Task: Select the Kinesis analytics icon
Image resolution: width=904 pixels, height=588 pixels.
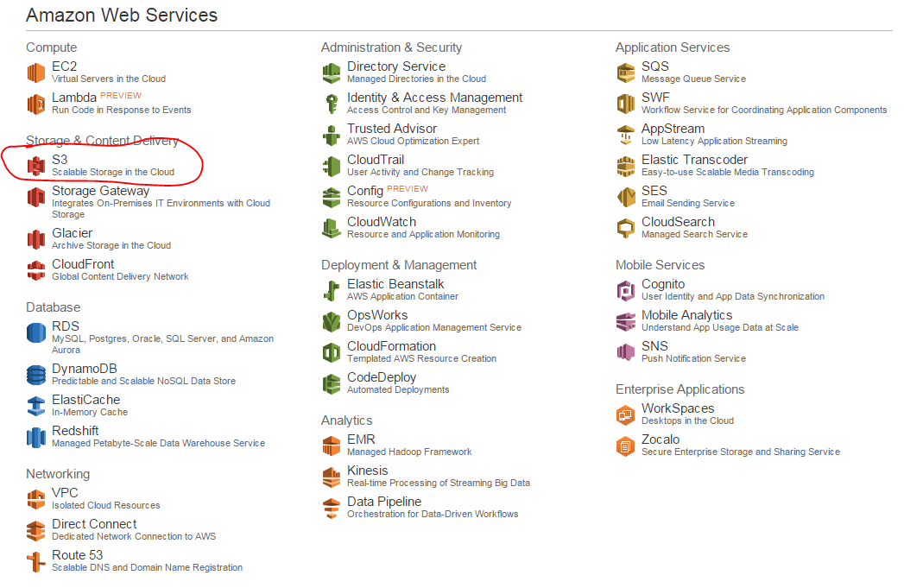Action: coord(332,477)
